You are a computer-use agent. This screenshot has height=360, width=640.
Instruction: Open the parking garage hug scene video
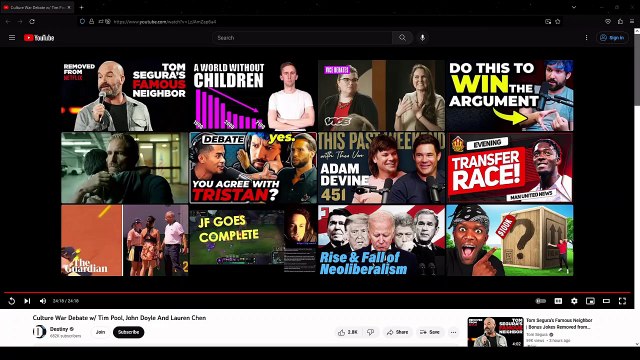(x=124, y=168)
